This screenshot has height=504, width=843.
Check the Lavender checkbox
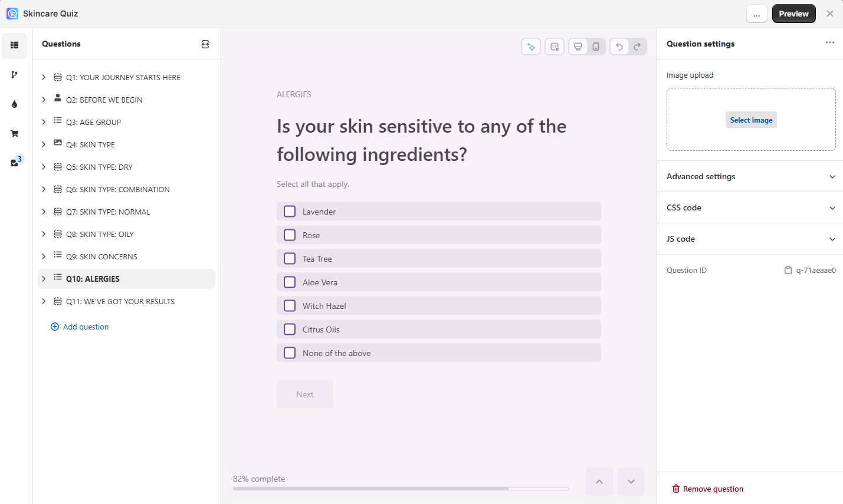[290, 212]
